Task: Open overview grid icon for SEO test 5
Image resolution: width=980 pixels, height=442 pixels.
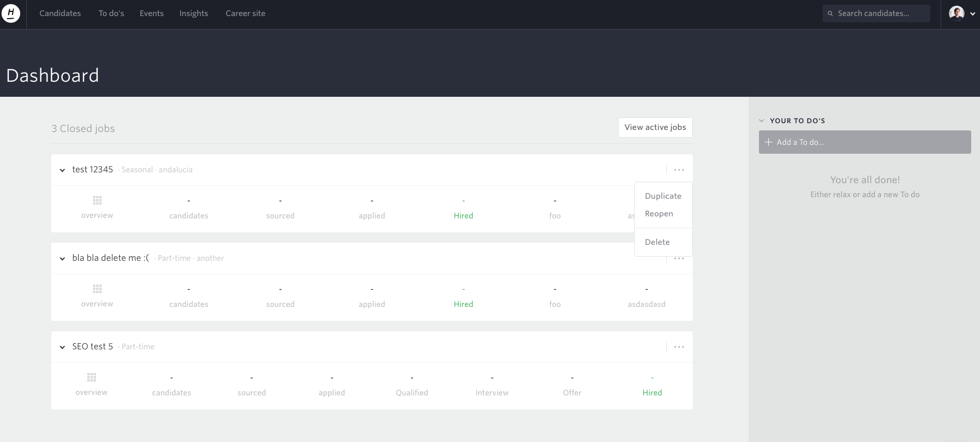Action: 92,377
